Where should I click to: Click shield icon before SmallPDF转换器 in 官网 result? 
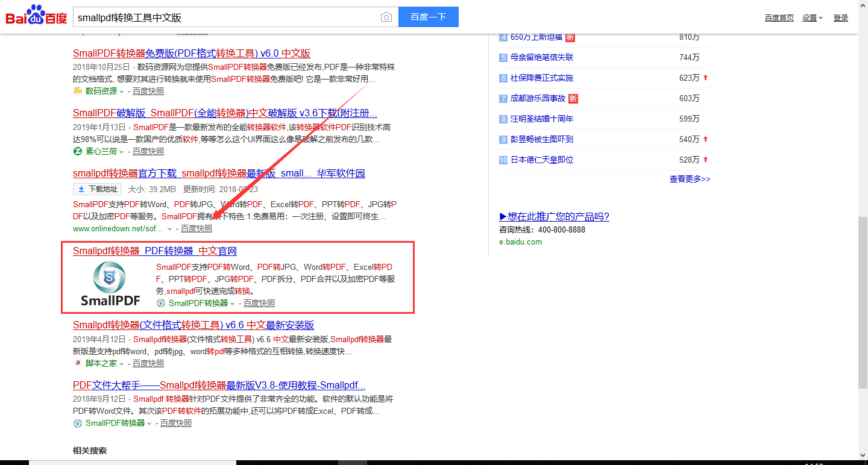[161, 303]
